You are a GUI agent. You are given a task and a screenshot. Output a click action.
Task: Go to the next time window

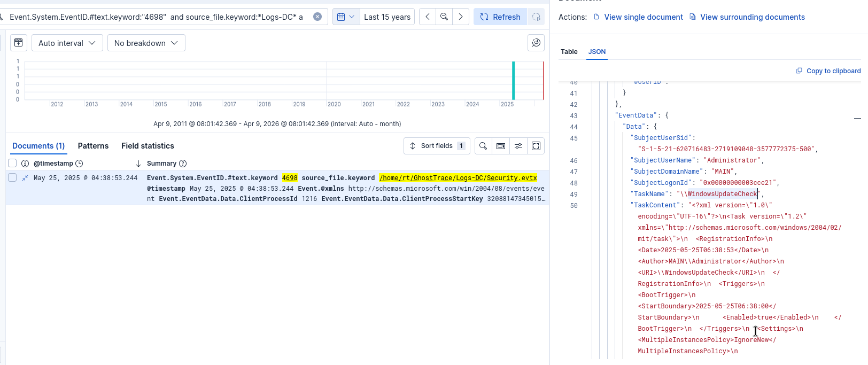pos(461,17)
